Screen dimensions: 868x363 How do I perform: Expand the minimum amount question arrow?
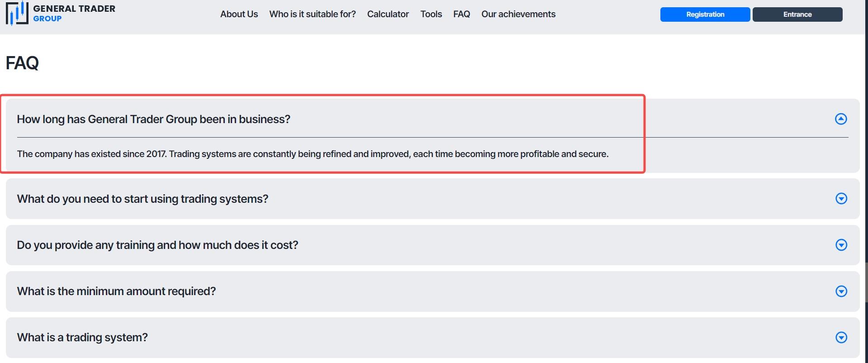pos(841,291)
